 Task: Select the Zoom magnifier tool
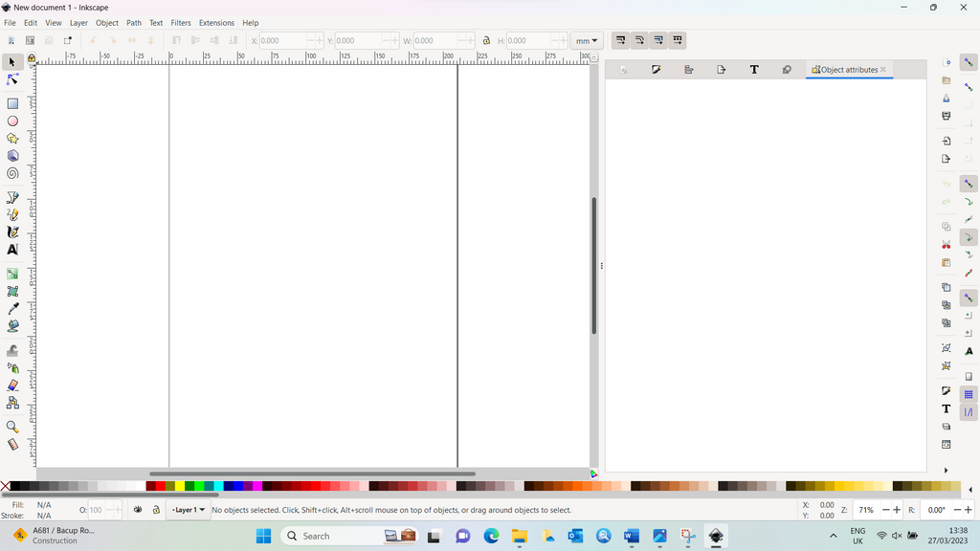tap(12, 427)
